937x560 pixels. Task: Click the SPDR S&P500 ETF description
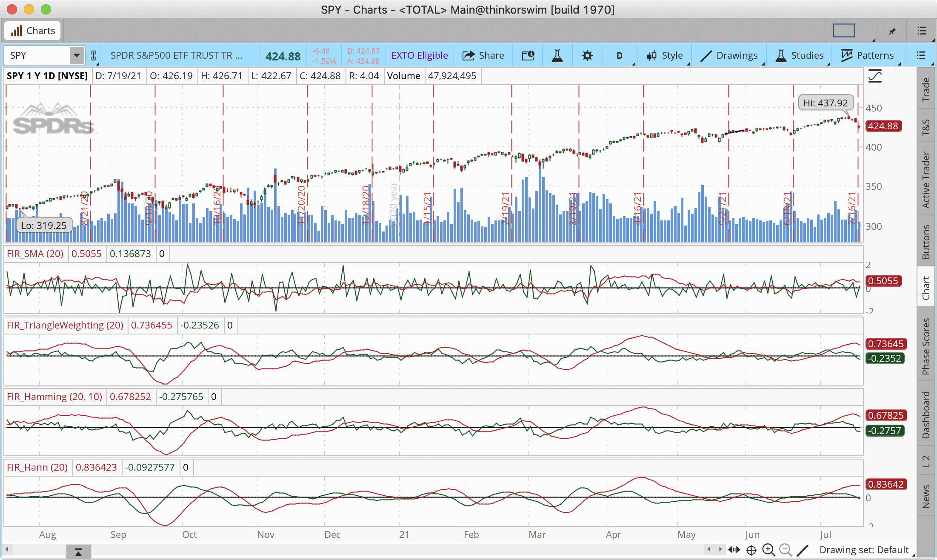pyautogui.click(x=176, y=55)
